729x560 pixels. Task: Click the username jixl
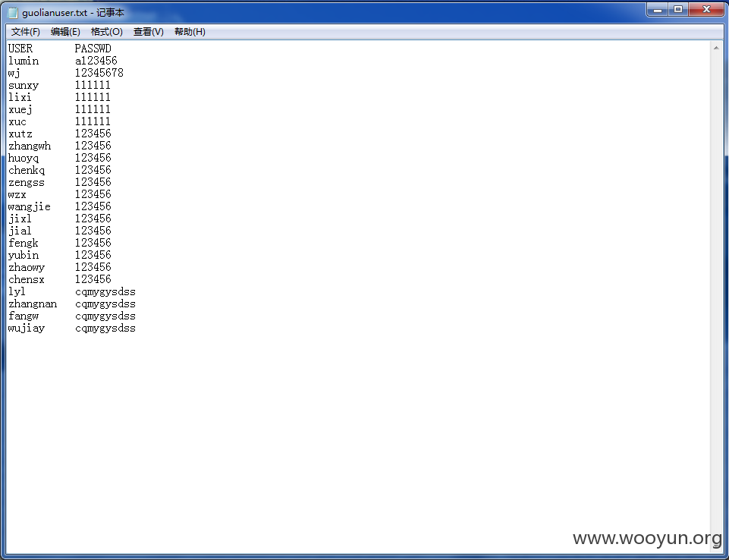pyautogui.click(x=20, y=219)
